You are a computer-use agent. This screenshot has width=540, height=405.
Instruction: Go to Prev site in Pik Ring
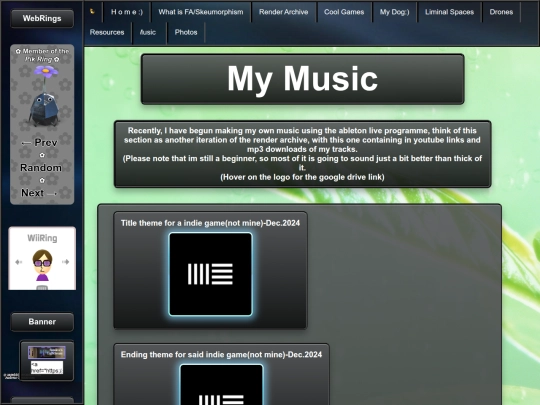point(39,143)
